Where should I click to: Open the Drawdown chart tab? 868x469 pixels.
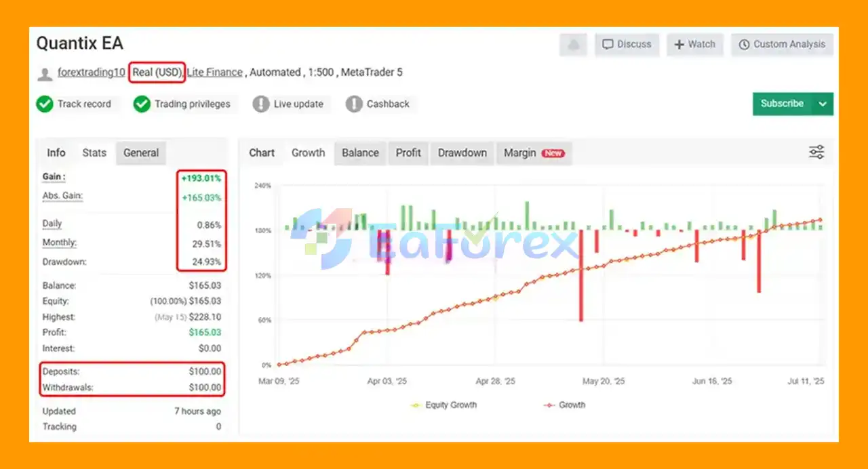462,152
